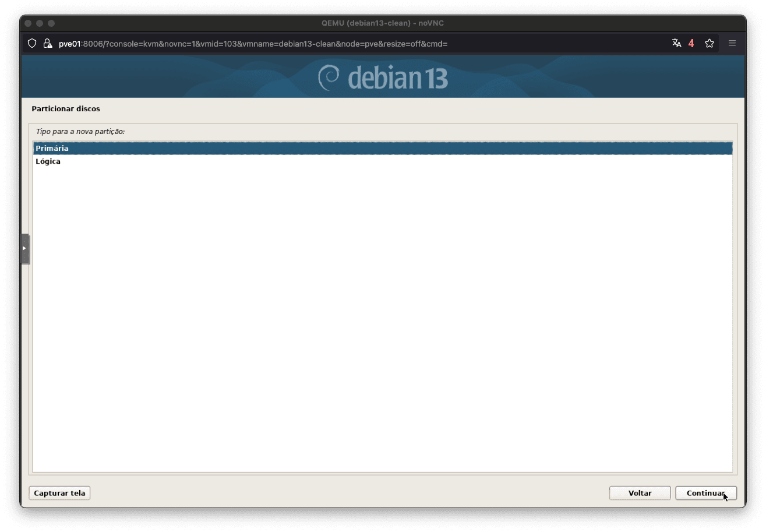Open the browser translate page icon
The width and height of the screenshot is (766, 532).
pos(676,43)
